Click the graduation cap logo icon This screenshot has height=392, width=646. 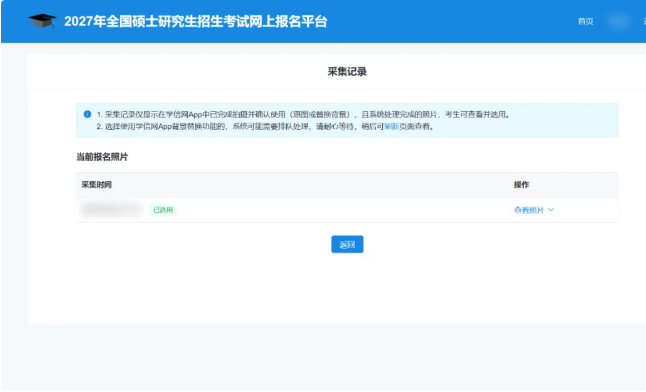click(x=42, y=21)
